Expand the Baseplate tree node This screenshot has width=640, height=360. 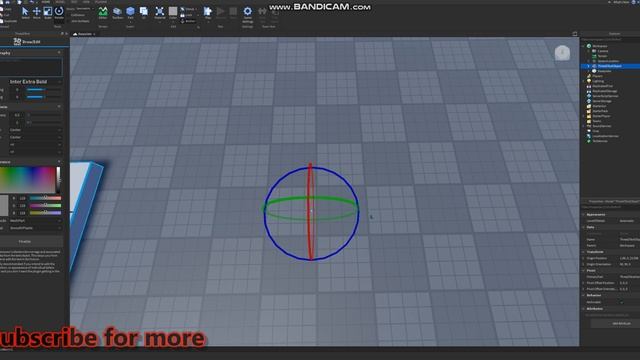[x=588, y=71]
